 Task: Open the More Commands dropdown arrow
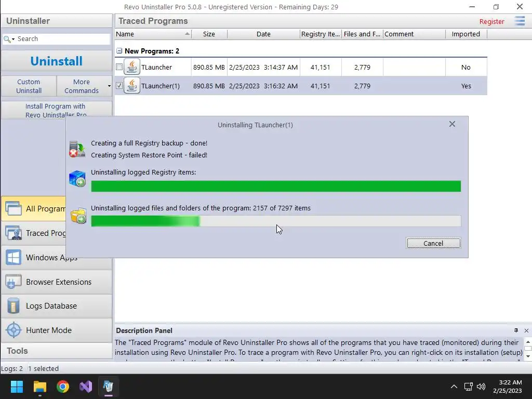pyautogui.click(x=109, y=86)
